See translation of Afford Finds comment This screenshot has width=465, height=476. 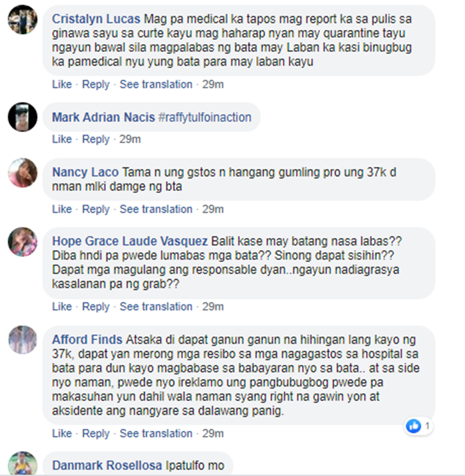pos(156,433)
